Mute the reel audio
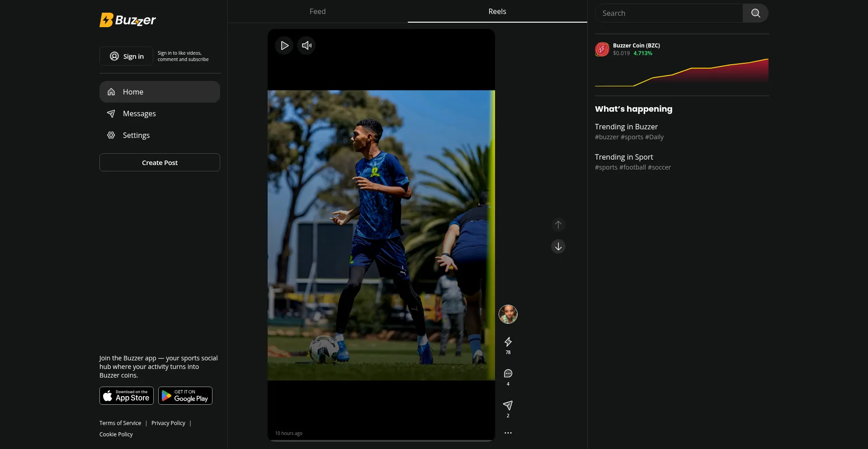 [x=307, y=46]
